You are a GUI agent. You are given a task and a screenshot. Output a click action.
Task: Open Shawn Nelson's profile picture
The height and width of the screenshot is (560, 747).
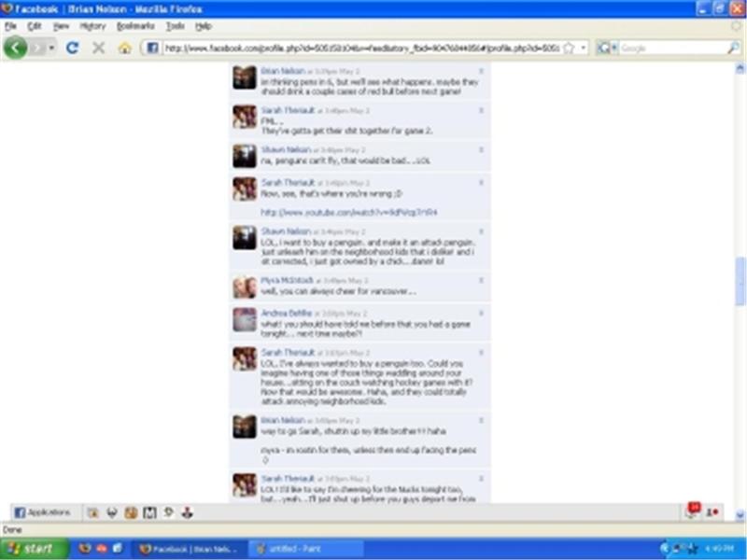point(246,238)
